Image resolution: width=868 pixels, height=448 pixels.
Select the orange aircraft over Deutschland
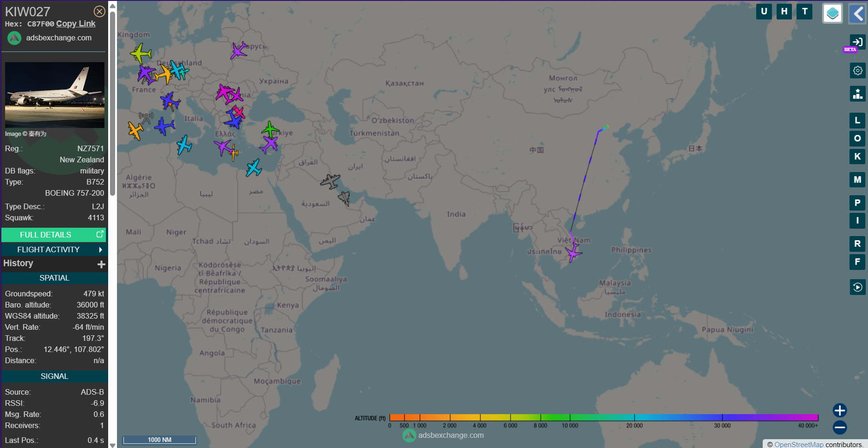coord(163,74)
